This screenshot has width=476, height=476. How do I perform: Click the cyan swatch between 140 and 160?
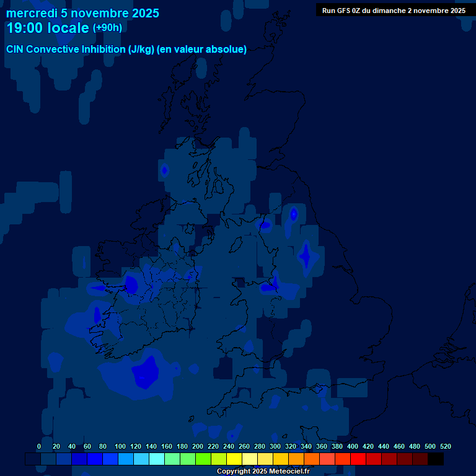coord(157,459)
